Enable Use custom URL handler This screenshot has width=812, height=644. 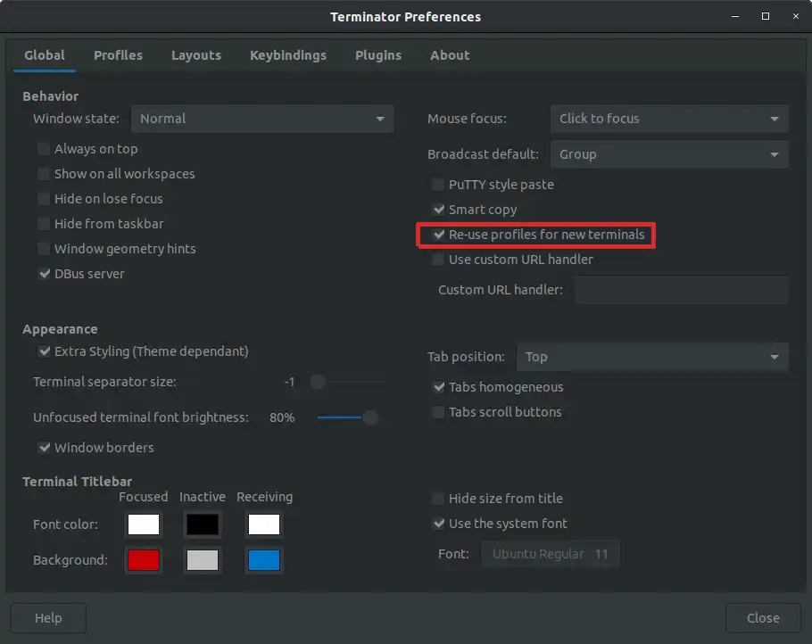(x=438, y=260)
